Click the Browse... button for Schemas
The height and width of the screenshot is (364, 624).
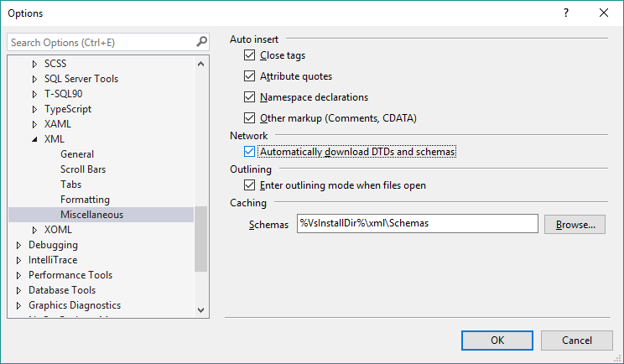coord(575,224)
